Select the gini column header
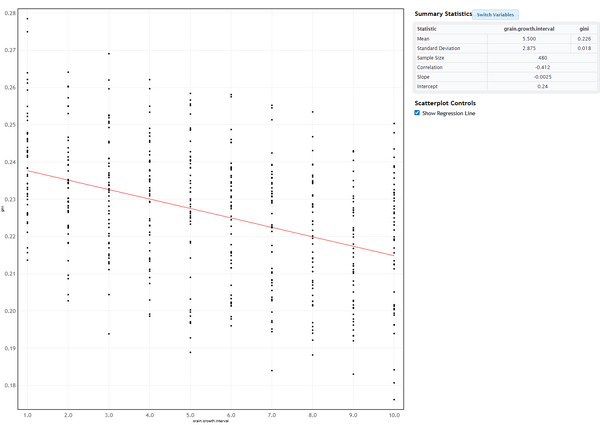The image size is (600, 425). [x=584, y=29]
